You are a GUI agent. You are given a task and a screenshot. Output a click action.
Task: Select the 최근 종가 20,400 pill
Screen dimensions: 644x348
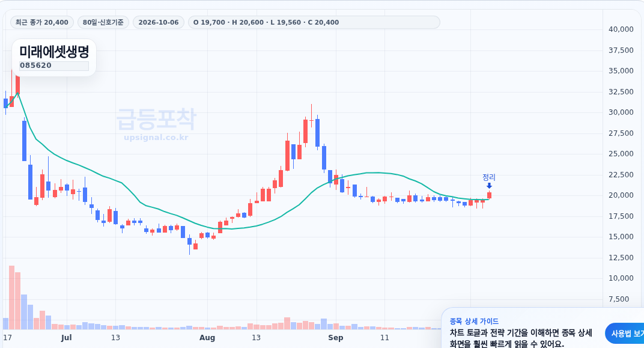(42, 22)
